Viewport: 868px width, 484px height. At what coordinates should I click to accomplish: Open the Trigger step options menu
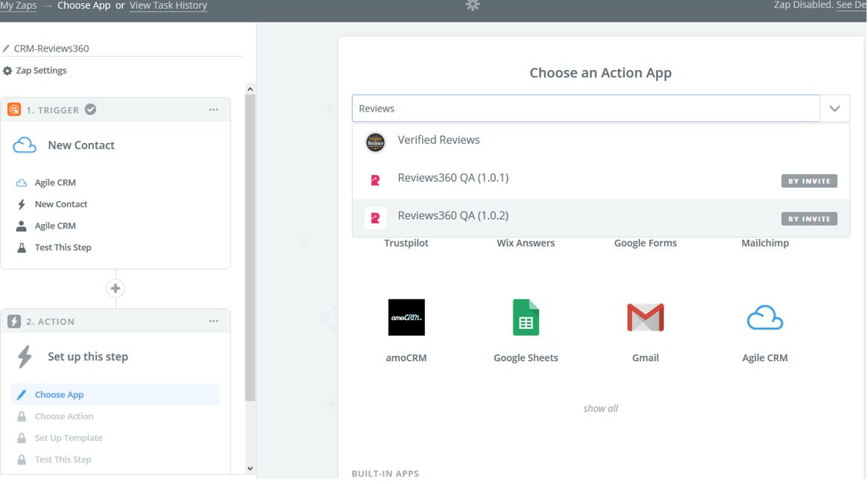214,109
